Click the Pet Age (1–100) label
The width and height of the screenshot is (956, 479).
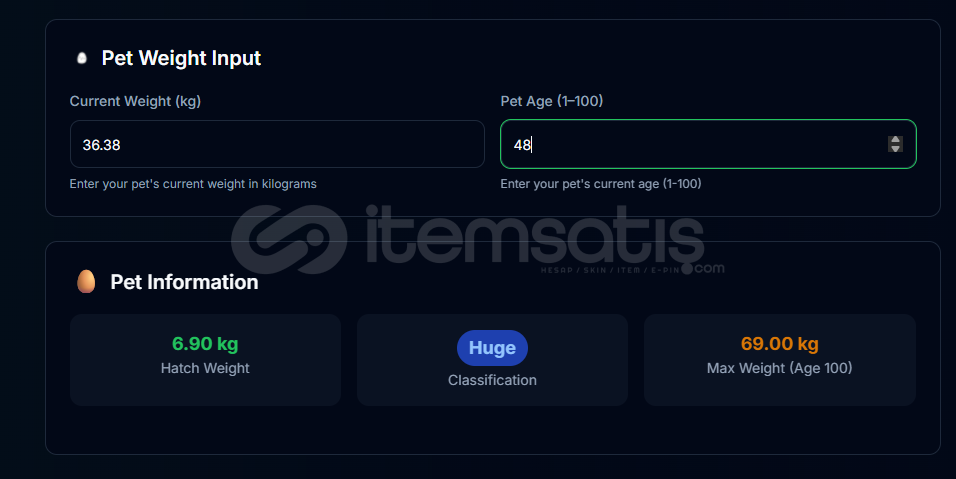click(552, 101)
